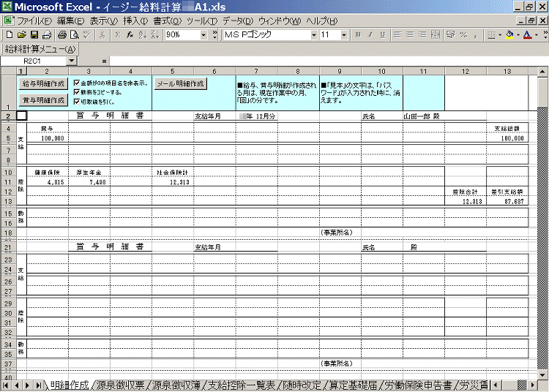Sort ascending with the A-Z icon

(141, 34)
